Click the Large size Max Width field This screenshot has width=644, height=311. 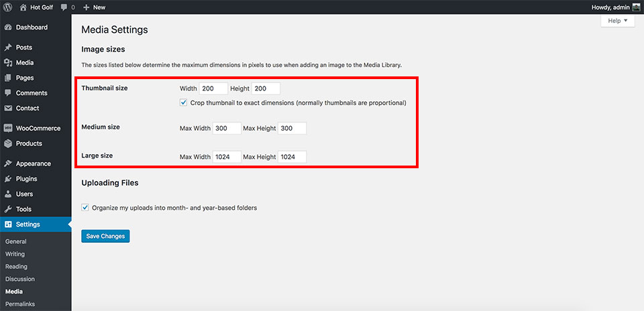pos(227,157)
